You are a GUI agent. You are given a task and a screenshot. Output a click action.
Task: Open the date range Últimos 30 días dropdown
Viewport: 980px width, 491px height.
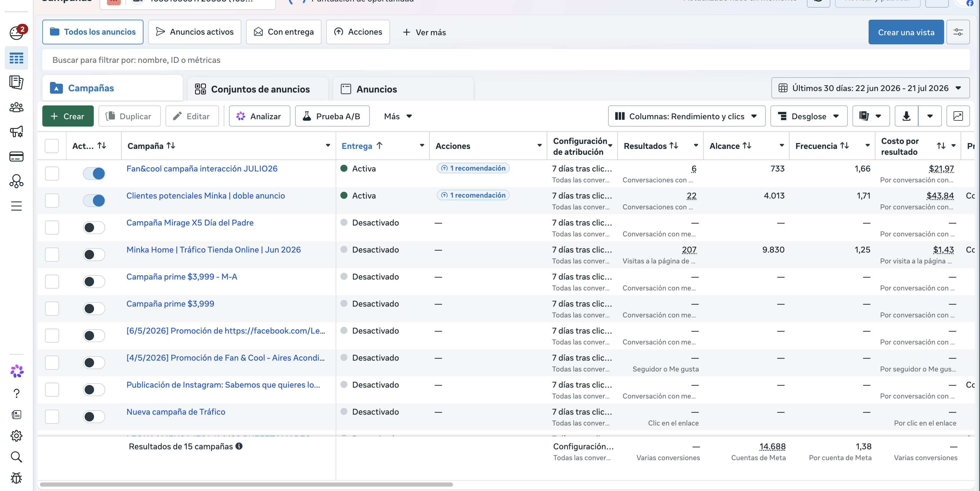tap(870, 88)
